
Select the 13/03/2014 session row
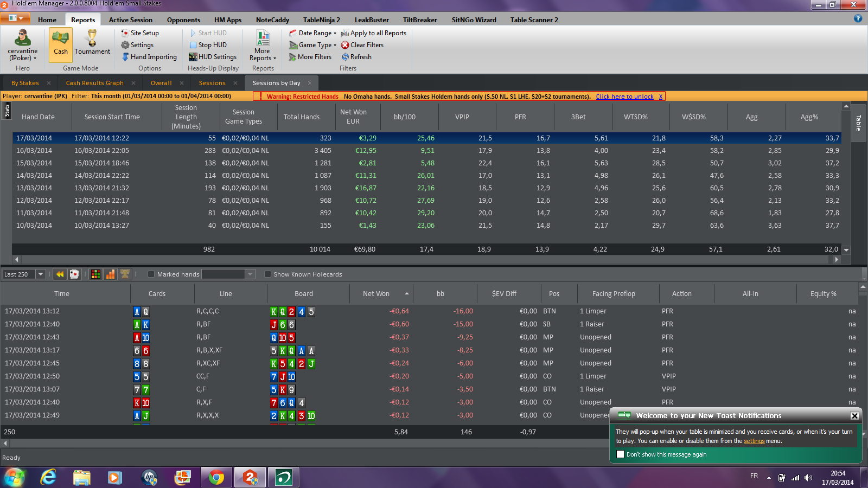point(427,188)
